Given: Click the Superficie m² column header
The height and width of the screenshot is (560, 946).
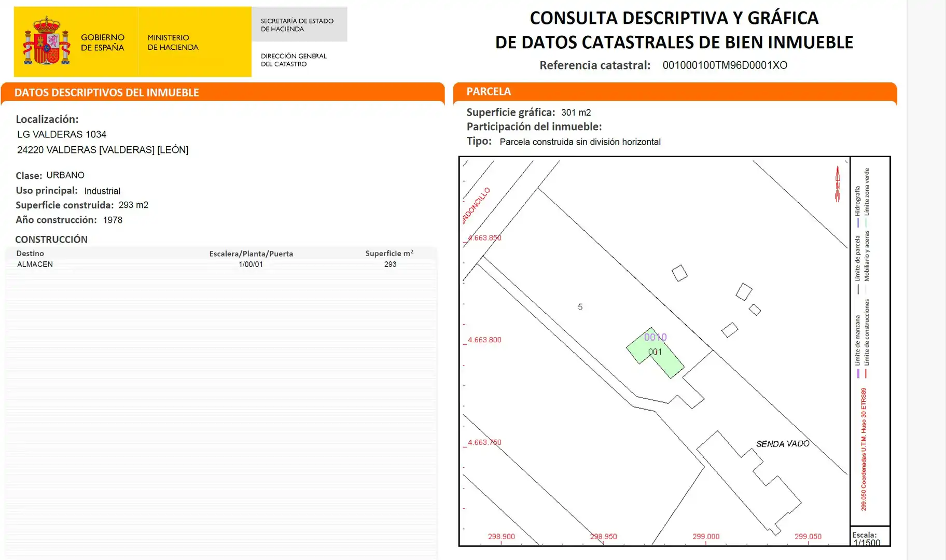Looking at the screenshot, I should click(389, 254).
